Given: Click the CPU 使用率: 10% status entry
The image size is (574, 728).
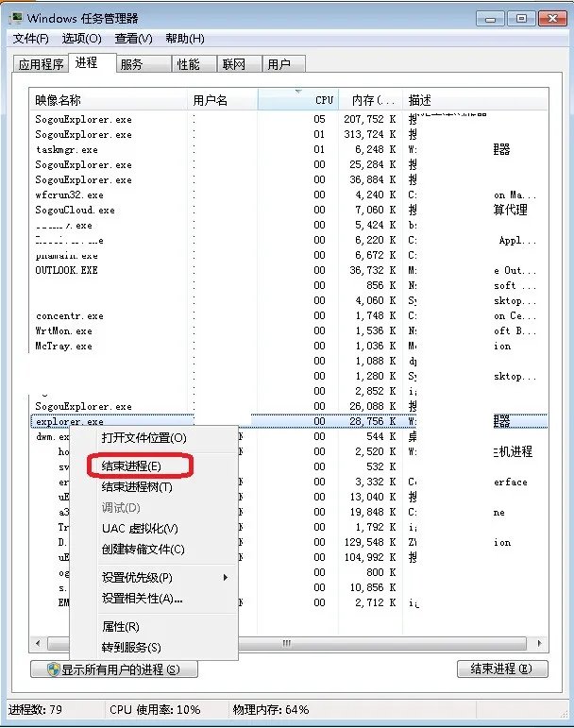Looking at the screenshot, I should (155, 709).
